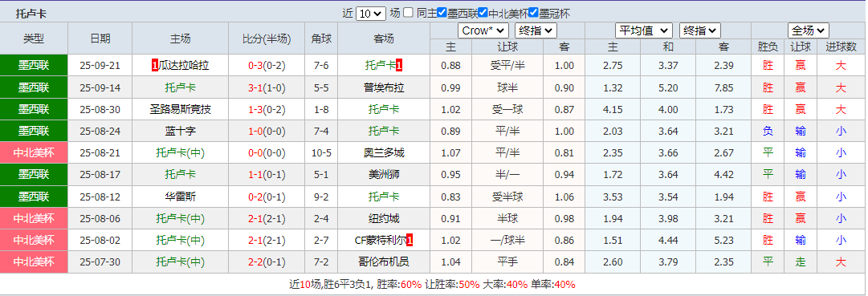
Task: Click the 美洲狮 away team
Action: tap(384, 175)
